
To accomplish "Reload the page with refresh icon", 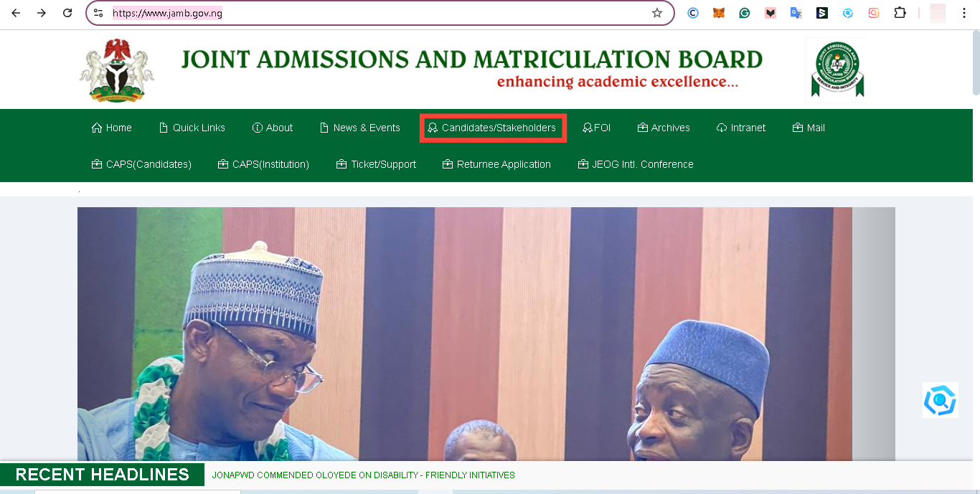I will click(x=67, y=13).
